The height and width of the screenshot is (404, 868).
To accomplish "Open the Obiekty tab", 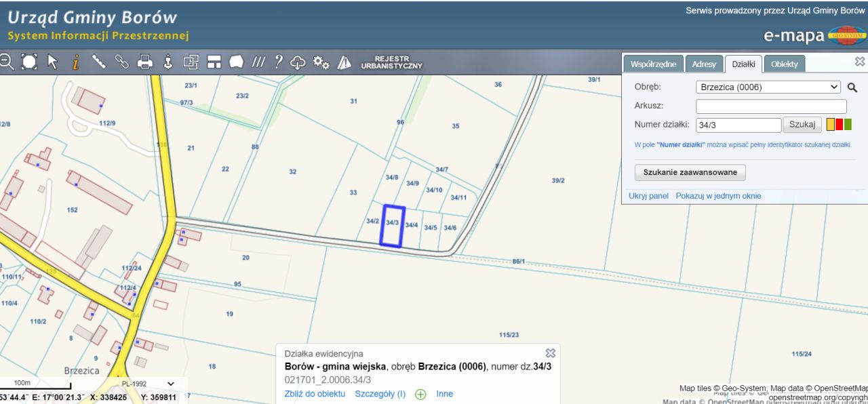I will (785, 64).
